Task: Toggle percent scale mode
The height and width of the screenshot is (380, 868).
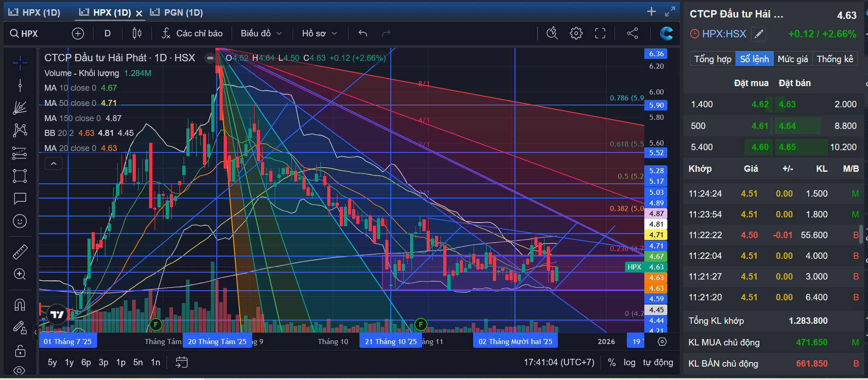Action: (x=612, y=362)
